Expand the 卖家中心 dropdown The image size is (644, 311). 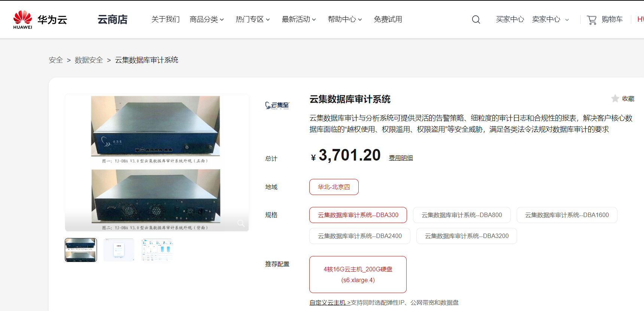click(550, 19)
